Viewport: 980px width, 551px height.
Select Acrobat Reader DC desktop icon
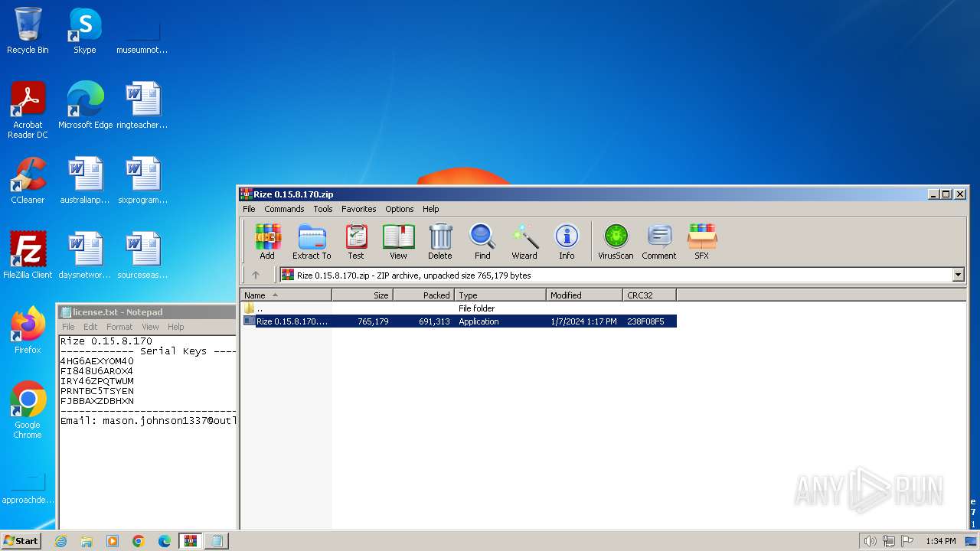click(x=28, y=110)
